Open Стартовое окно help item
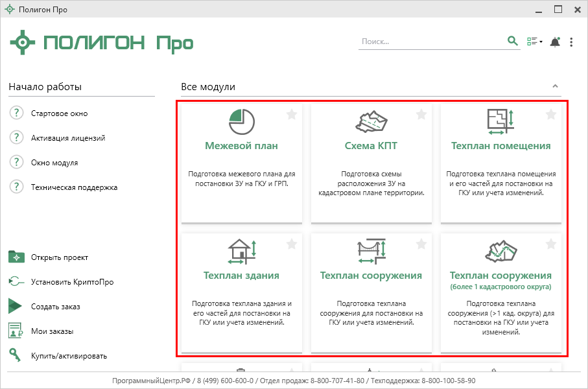This screenshot has width=588, height=389. pyautogui.click(x=59, y=113)
